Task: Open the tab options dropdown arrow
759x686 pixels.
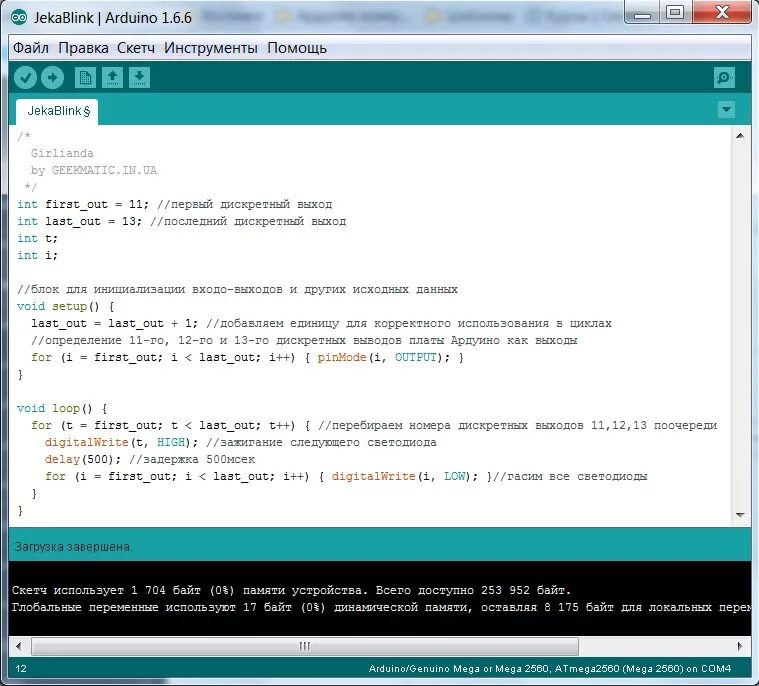Action: click(x=726, y=109)
